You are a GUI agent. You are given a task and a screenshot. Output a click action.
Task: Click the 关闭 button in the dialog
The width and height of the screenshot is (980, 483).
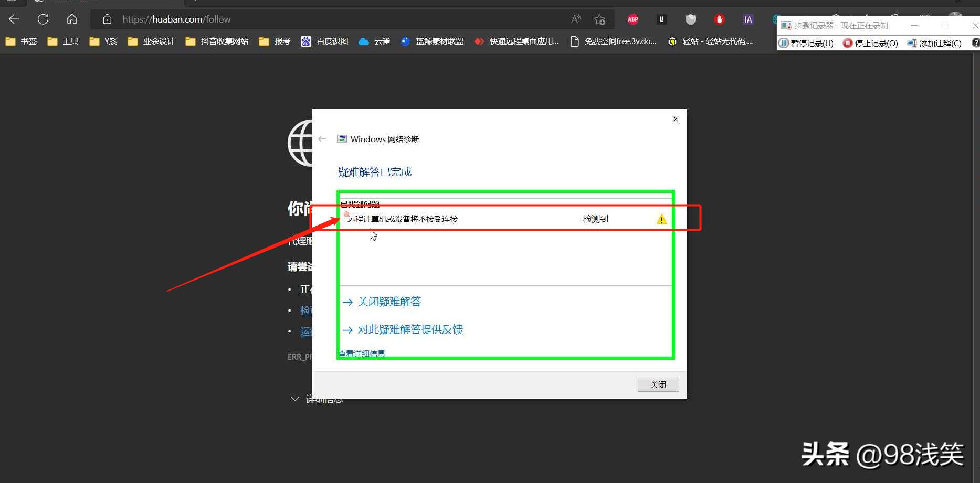[658, 384]
